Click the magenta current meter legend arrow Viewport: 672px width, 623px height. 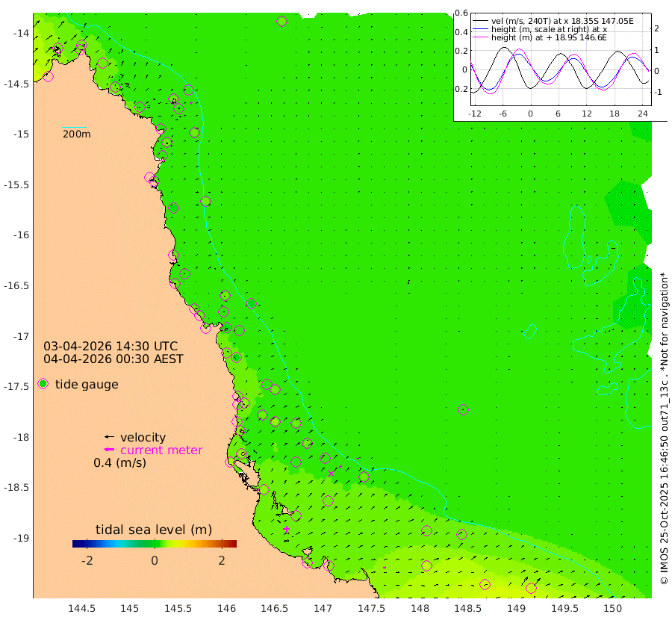point(110,450)
